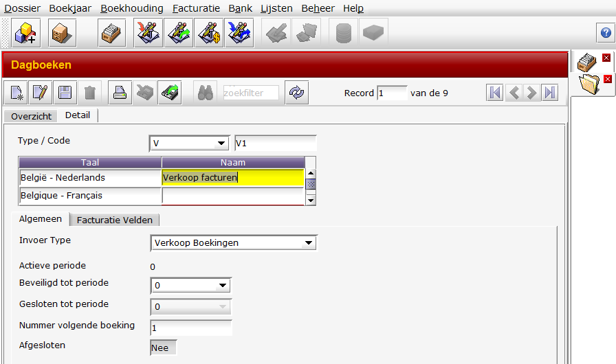Screen dimensions: 616x364
Task: Click the Verkoop facturen name cell
Action: (x=233, y=178)
